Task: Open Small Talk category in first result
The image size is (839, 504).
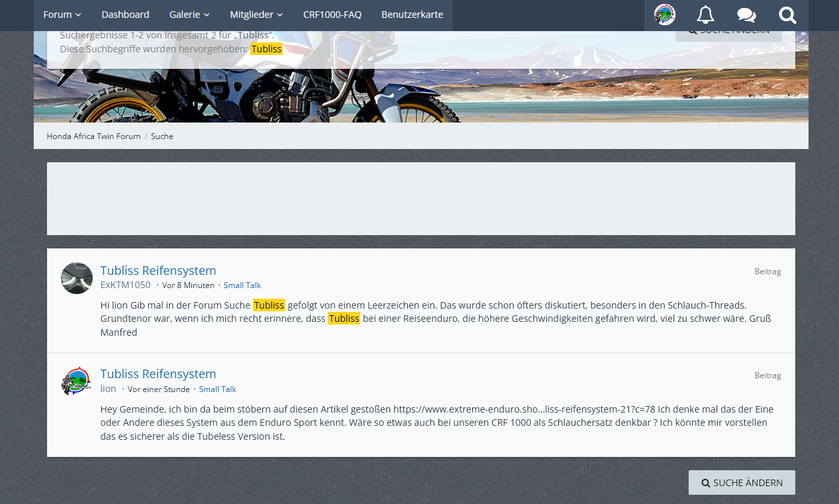Action: [x=242, y=285]
